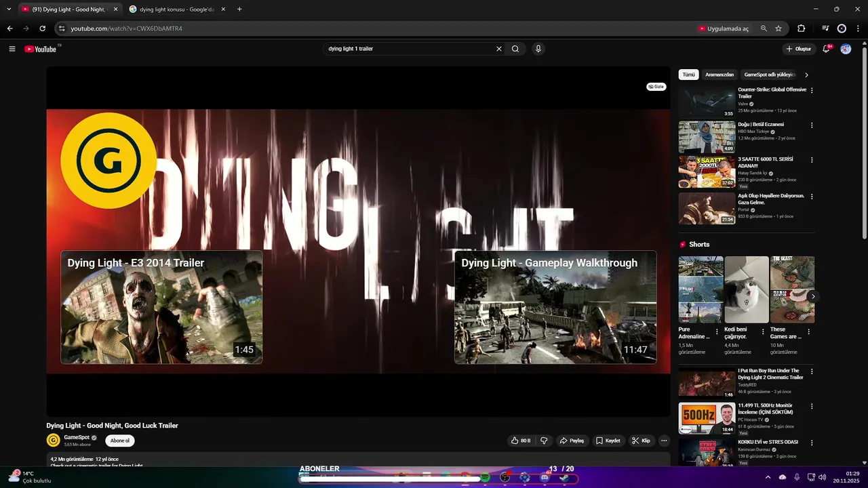The image size is (868, 488).
Task: Open Kedi beni çağırıyor short
Action: [x=747, y=289]
